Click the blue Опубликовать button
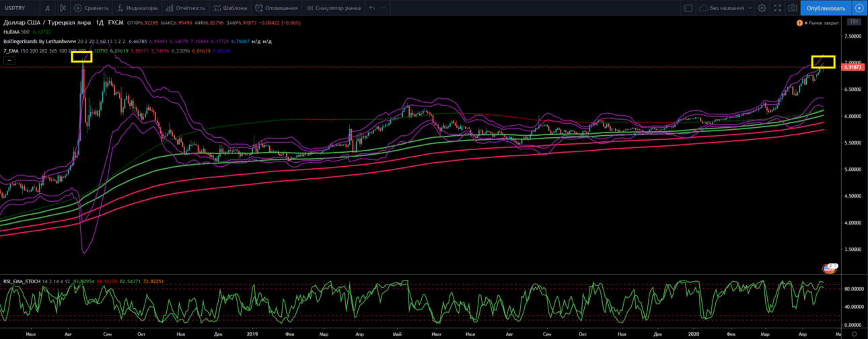Viewport: 868px width, 339px height. tap(826, 8)
